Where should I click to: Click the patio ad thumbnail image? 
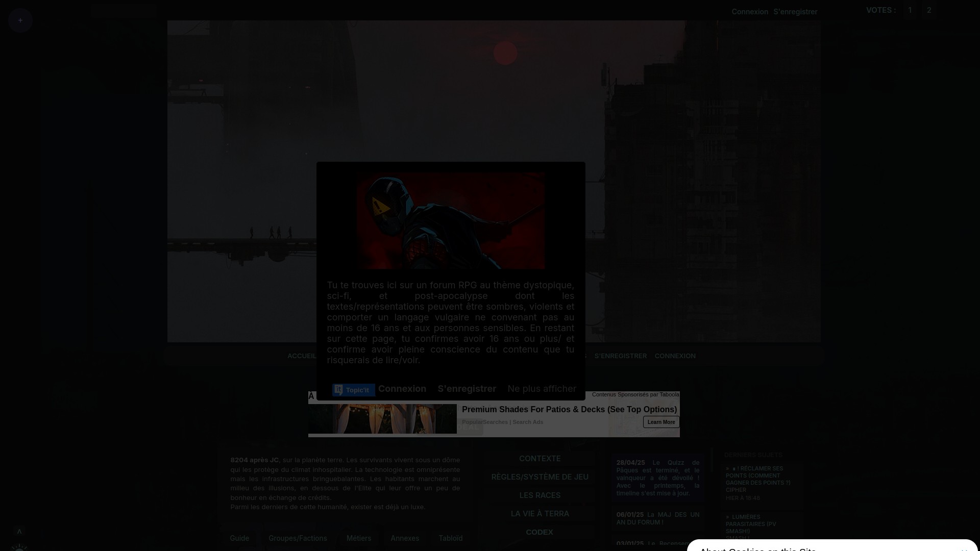382,419
